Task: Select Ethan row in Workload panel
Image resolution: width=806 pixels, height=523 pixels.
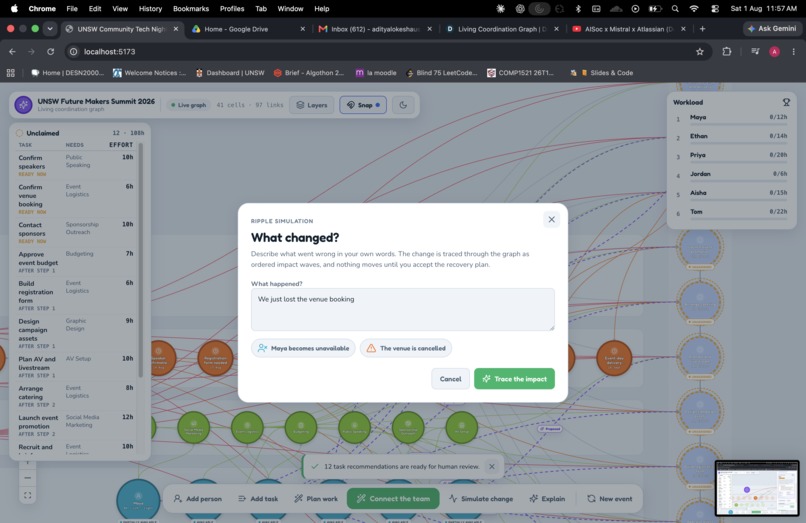Action: [731, 137]
